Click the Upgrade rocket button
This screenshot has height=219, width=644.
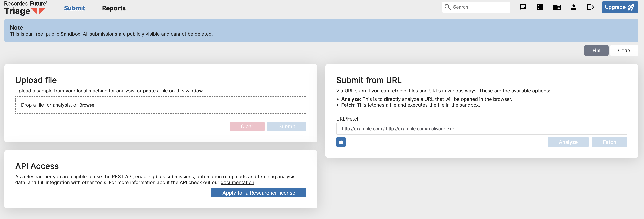click(619, 7)
